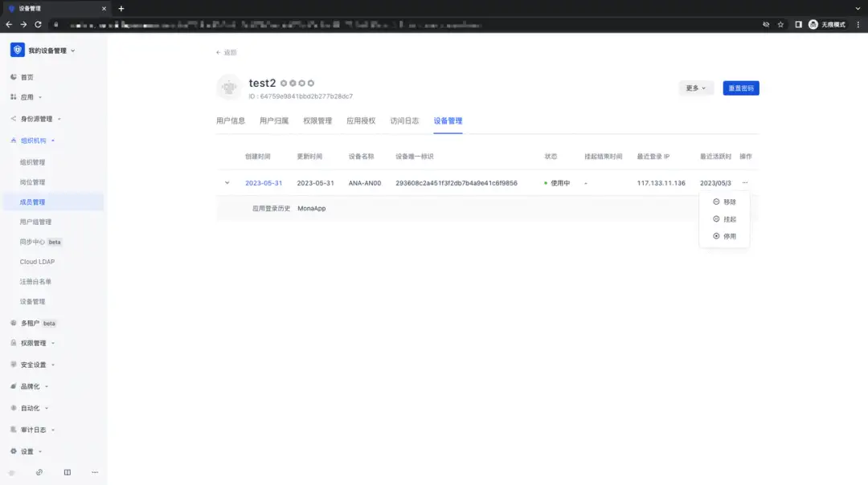Click the link icon at sidebar bottom
The image size is (868, 485).
(x=39, y=472)
